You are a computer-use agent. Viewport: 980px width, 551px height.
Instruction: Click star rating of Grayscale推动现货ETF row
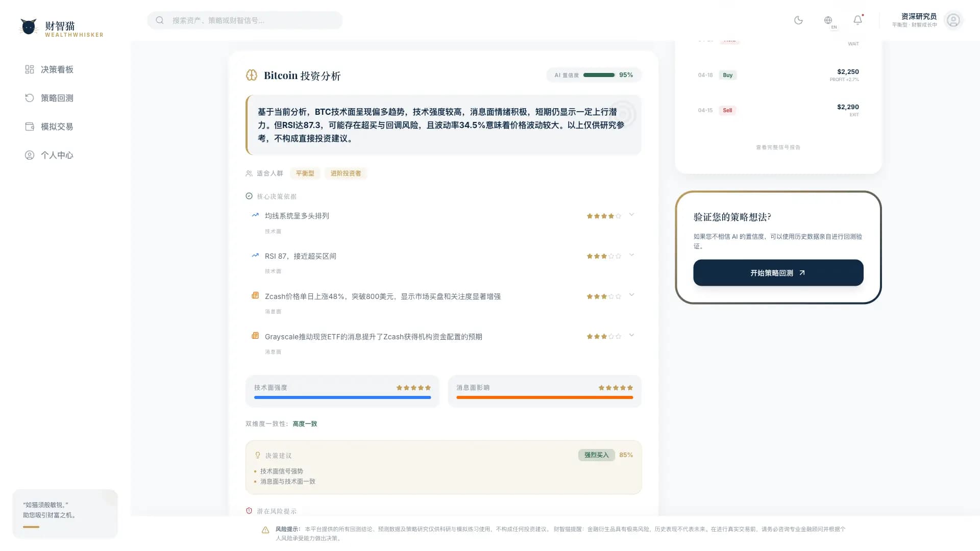click(604, 337)
